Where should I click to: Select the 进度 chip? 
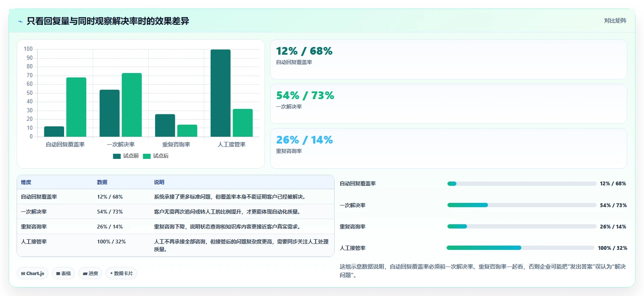pos(90,273)
